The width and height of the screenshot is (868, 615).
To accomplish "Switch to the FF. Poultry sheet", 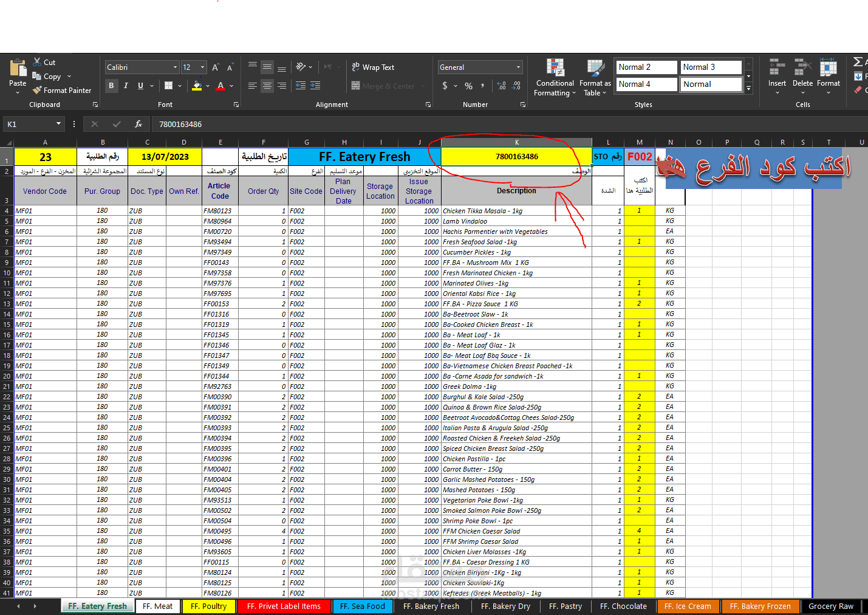I will point(208,606).
